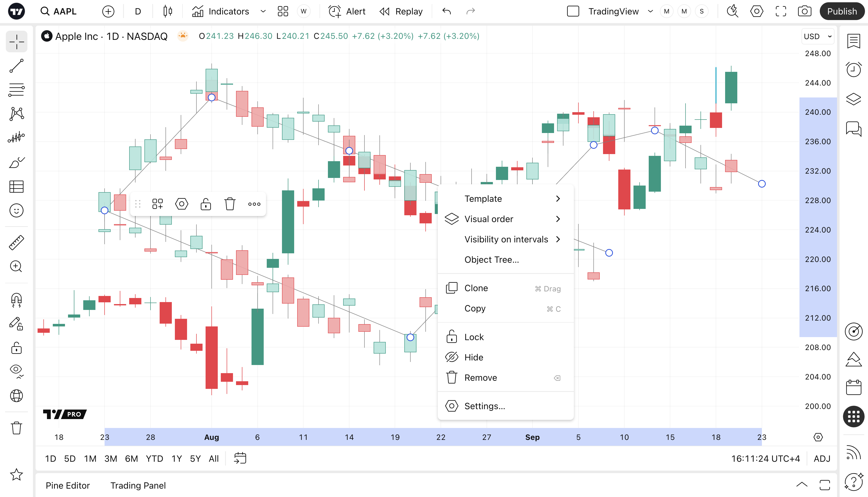Open the emoji icons tool

coord(16,211)
